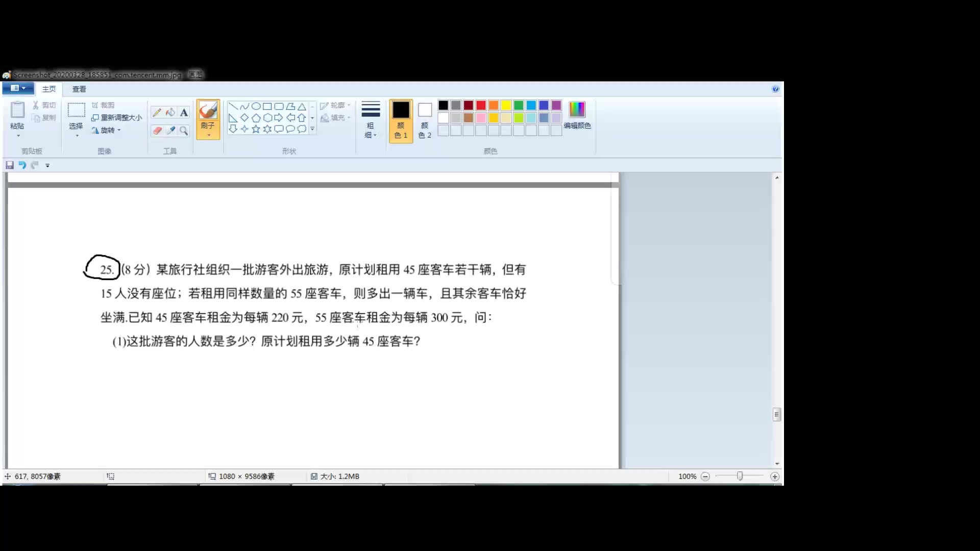Image resolution: width=980 pixels, height=551 pixels.
Task: Click 重新调整大小 (Resize) button
Action: [116, 117]
